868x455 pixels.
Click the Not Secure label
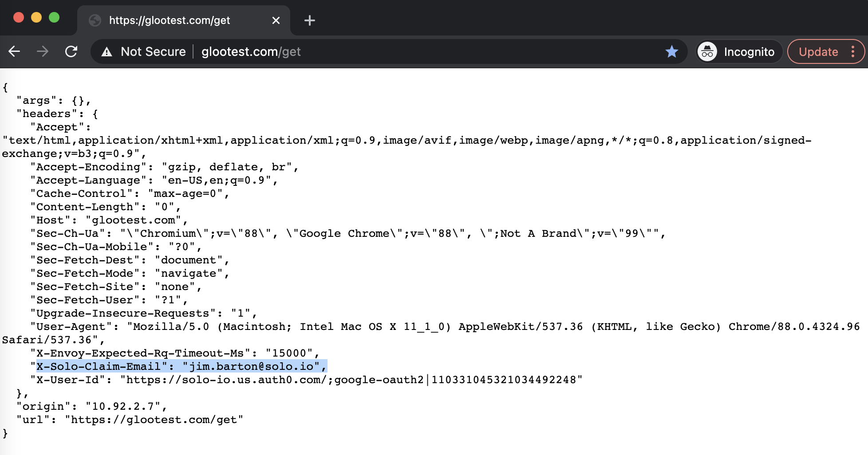click(153, 52)
